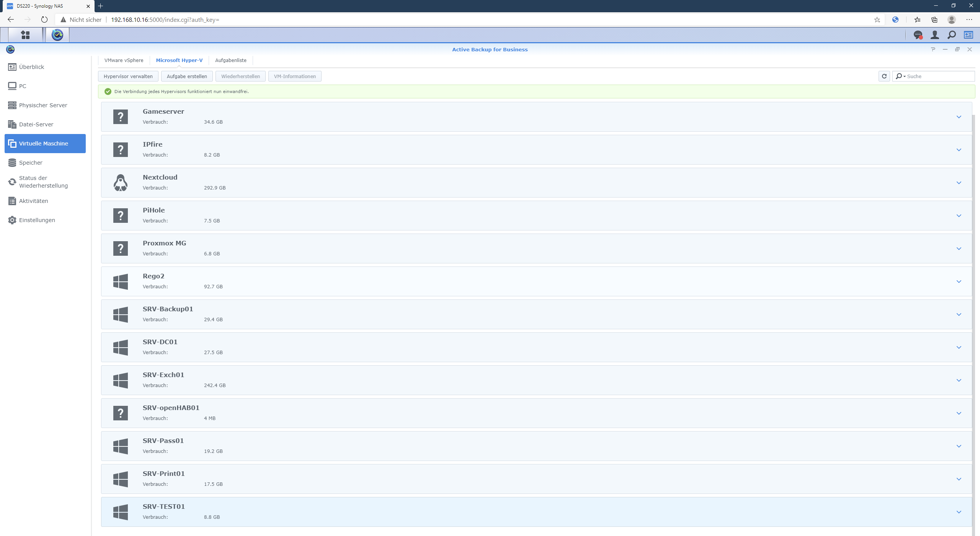
Task: Switch to the VMware vSphere tab
Action: (124, 60)
